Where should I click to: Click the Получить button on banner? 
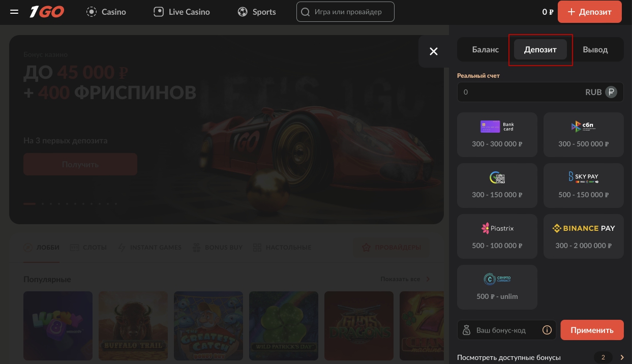click(x=80, y=164)
